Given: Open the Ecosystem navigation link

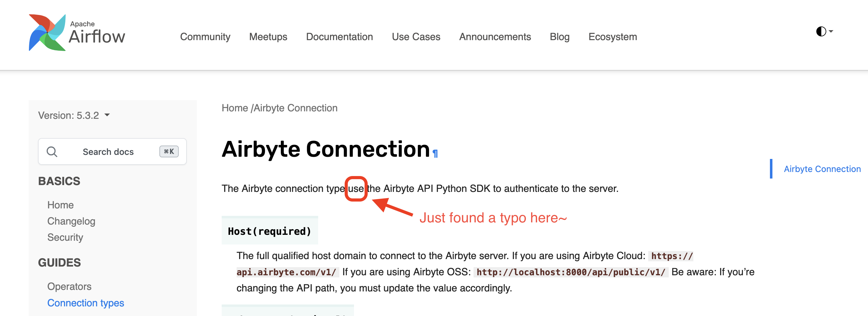Looking at the screenshot, I should click(x=612, y=37).
